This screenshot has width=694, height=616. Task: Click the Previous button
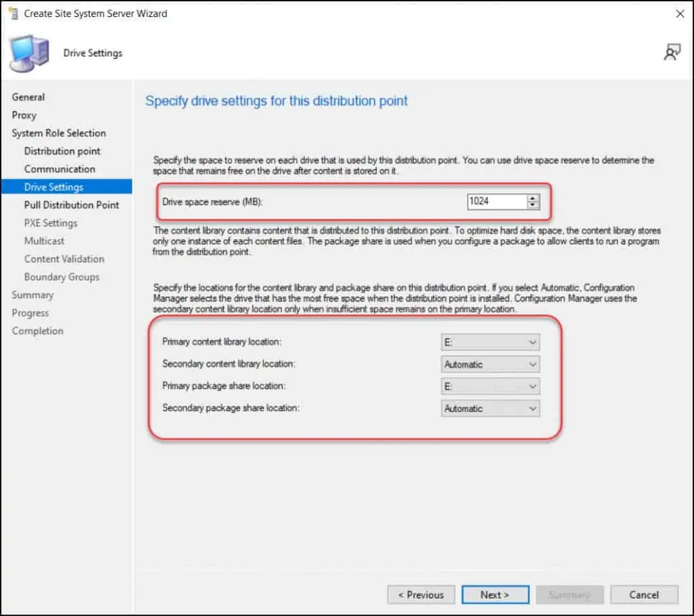(421, 594)
